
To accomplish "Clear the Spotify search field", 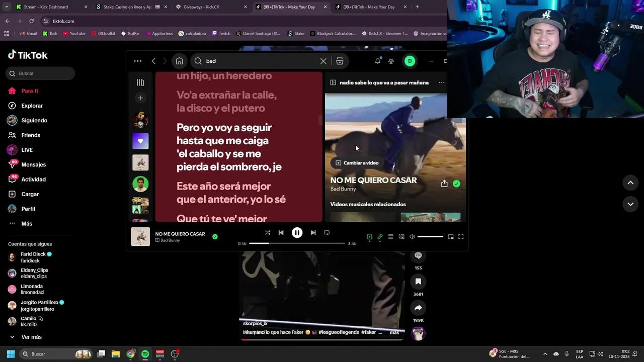I will pyautogui.click(x=323, y=61).
